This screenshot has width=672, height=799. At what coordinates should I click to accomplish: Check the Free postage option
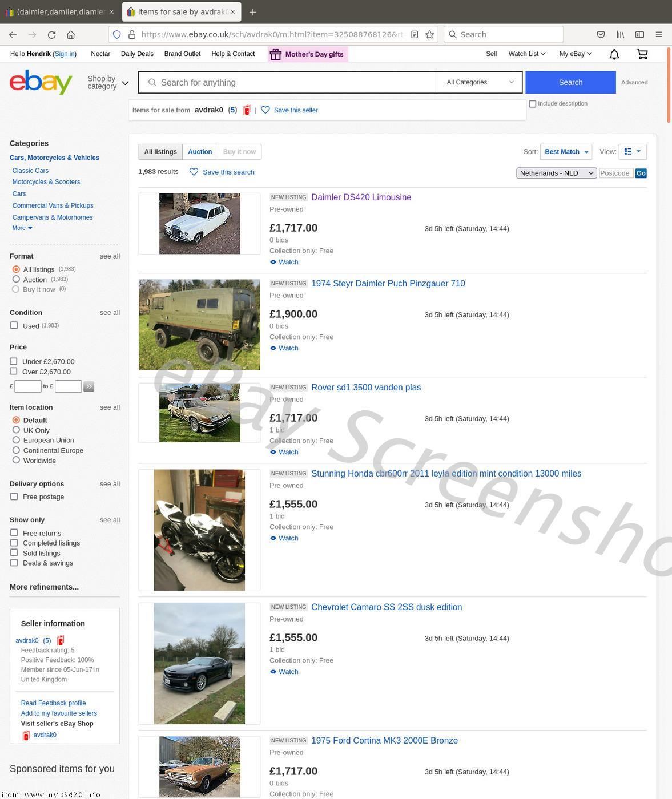[x=14, y=497]
